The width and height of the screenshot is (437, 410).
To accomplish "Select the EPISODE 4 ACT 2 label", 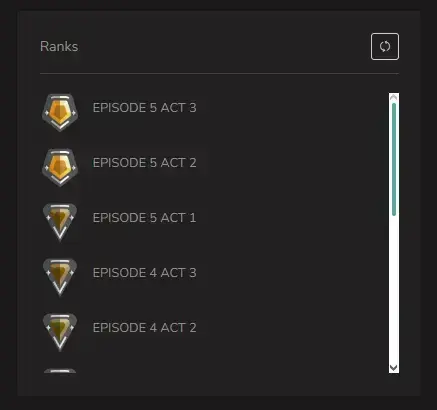I will point(144,328).
